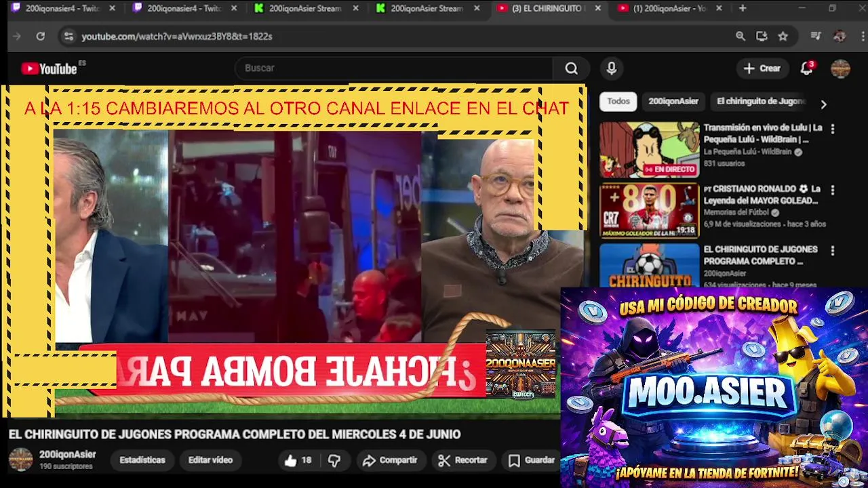Click the Memorias del Fútbol channel name

click(x=737, y=212)
